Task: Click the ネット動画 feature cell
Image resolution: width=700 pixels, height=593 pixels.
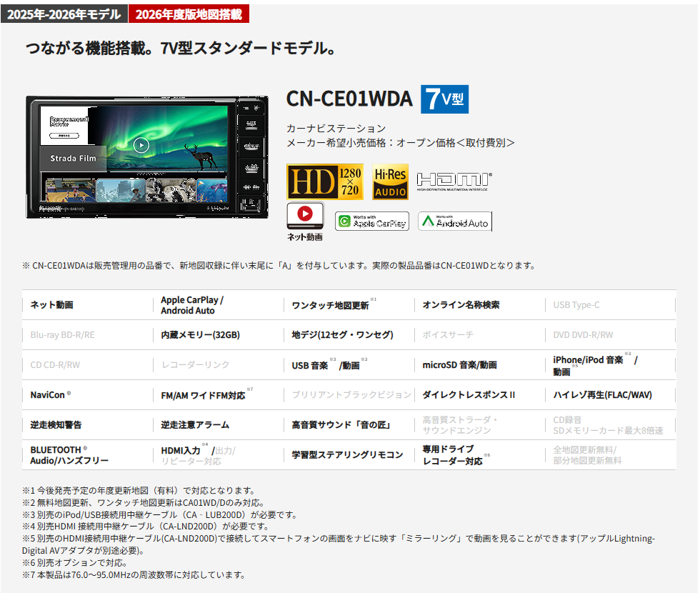Action: [x=87, y=305]
